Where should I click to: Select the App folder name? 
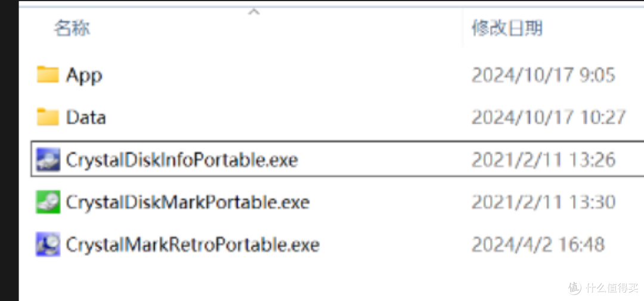pos(84,76)
